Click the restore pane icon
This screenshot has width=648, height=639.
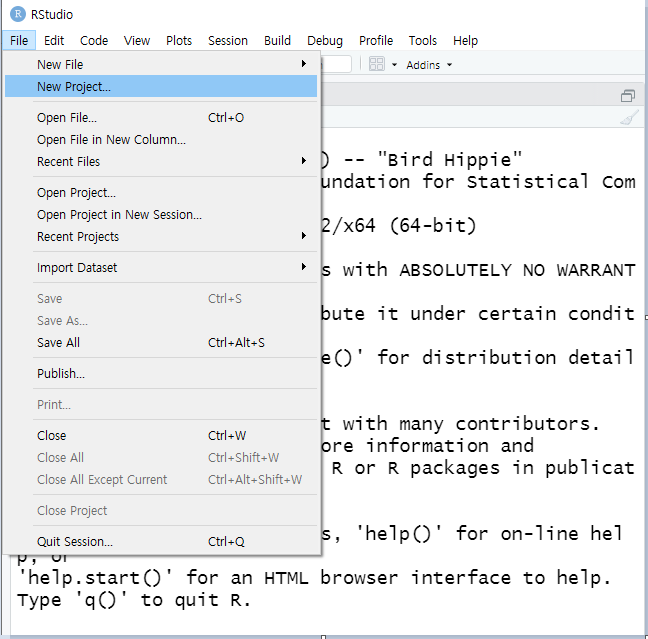tap(628, 96)
